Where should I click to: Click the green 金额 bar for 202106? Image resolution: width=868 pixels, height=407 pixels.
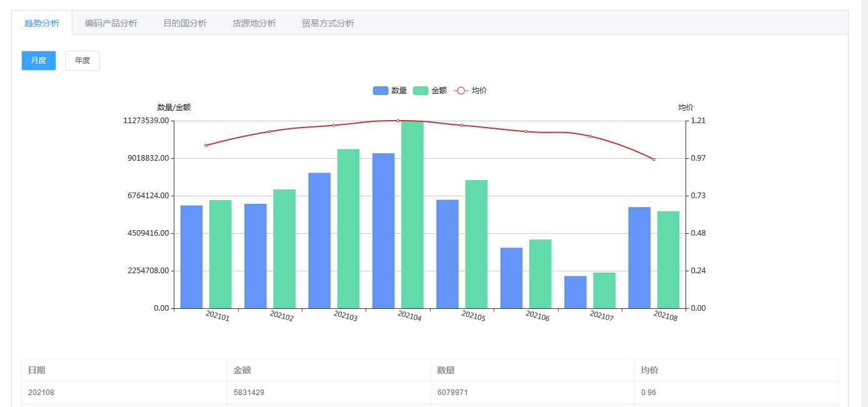pyautogui.click(x=541, y=274)
